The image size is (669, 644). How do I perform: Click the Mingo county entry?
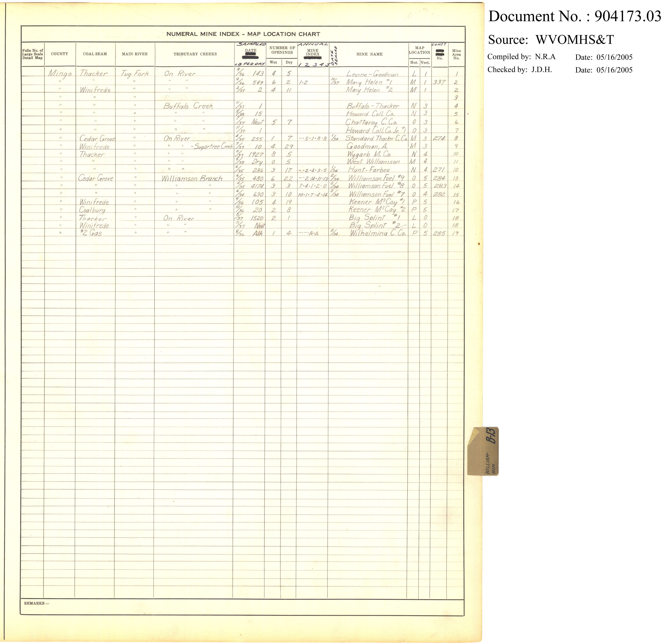tap(60, 73)
